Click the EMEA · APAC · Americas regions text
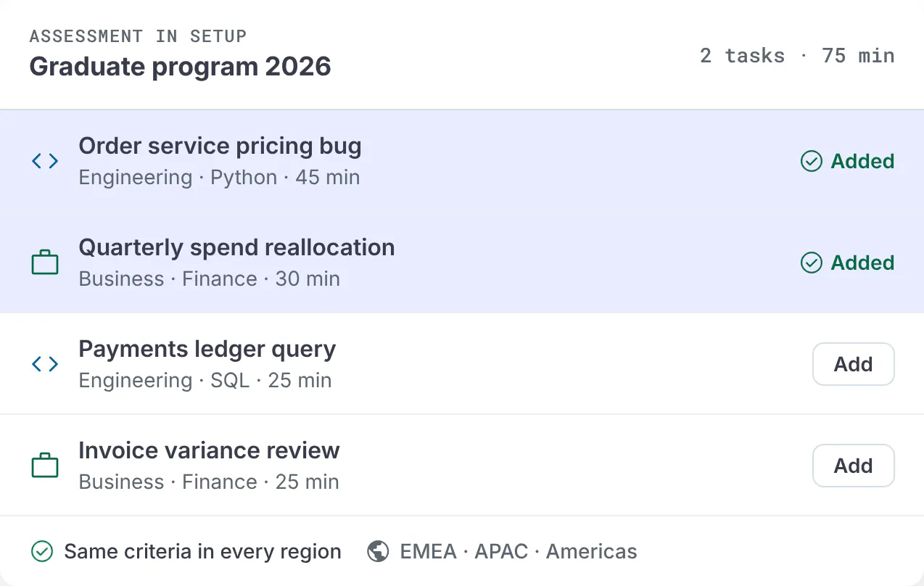 [519, 552]
